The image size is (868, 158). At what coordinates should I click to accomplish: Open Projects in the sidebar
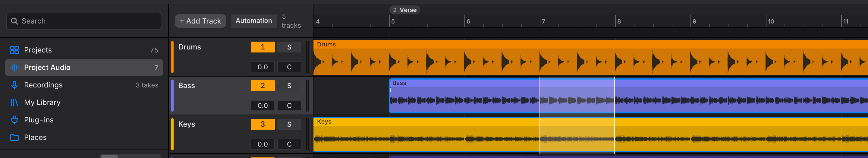pyautogui.click(x=84, y=50)
